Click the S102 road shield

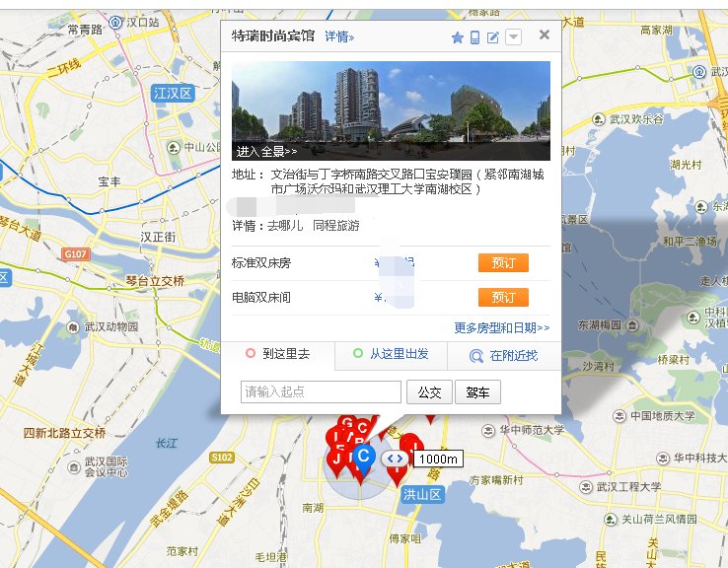click(222, 458)
